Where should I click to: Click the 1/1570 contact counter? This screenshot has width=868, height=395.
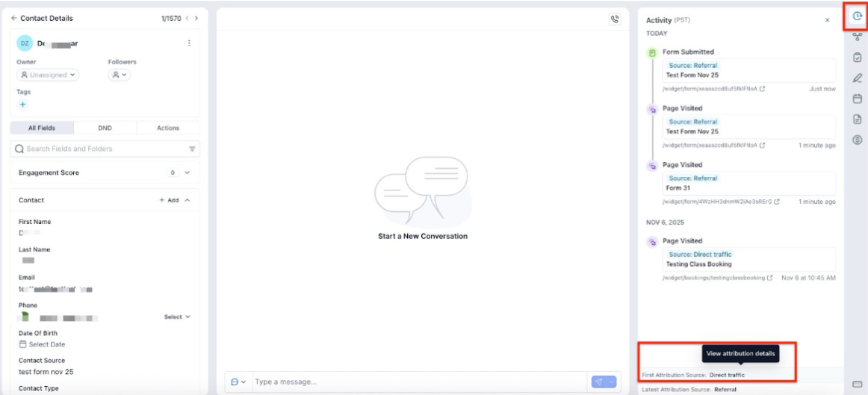pyautogui.click(x=171, y=18)
